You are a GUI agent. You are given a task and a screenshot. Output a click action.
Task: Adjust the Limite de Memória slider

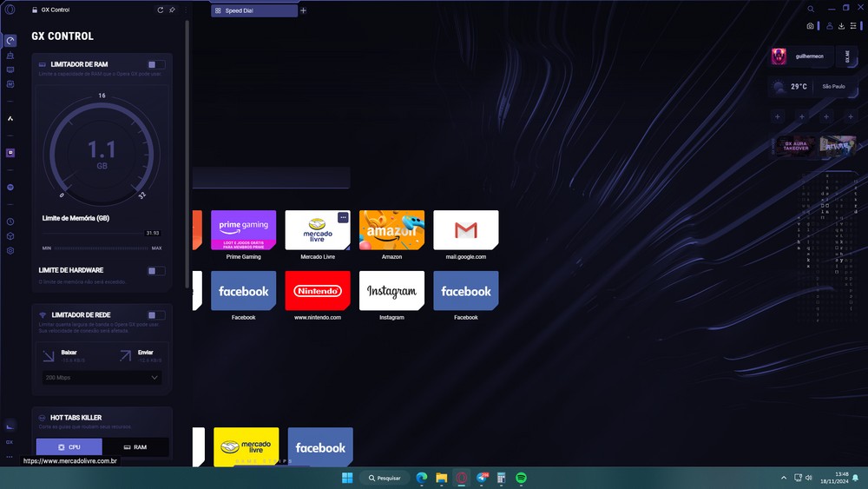(102, 234)
